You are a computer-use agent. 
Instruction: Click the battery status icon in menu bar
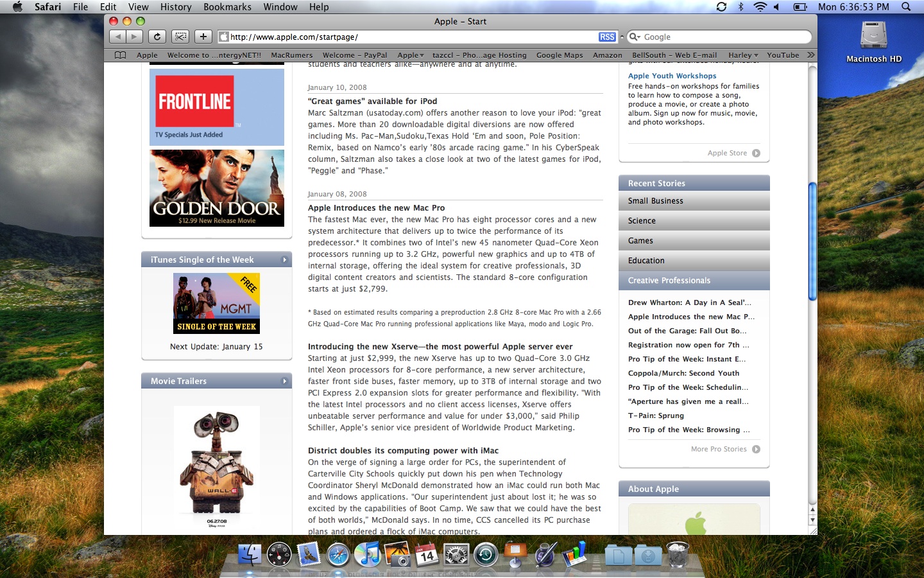800,6
